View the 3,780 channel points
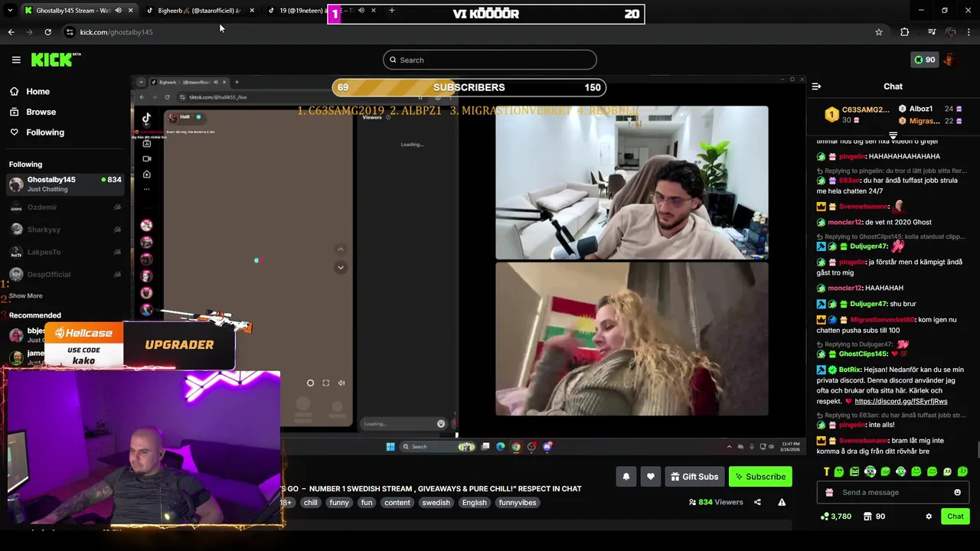Screen dimensions: 980x551 (835, 517)
